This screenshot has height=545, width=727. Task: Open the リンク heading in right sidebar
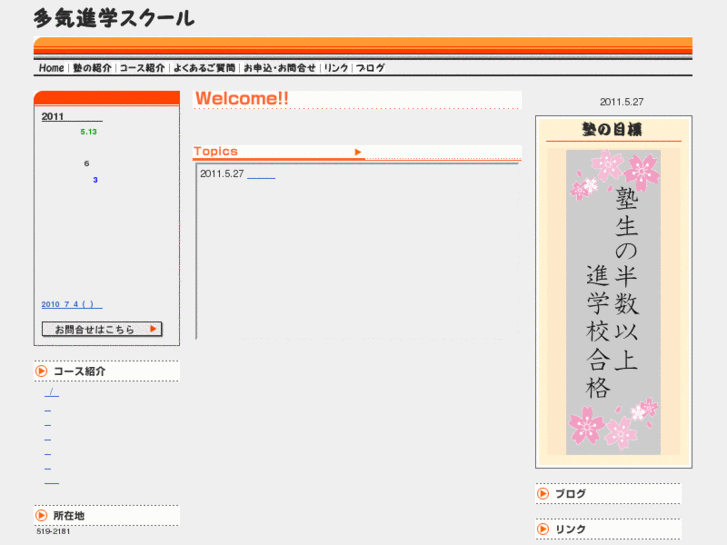[x=570, y=529]
